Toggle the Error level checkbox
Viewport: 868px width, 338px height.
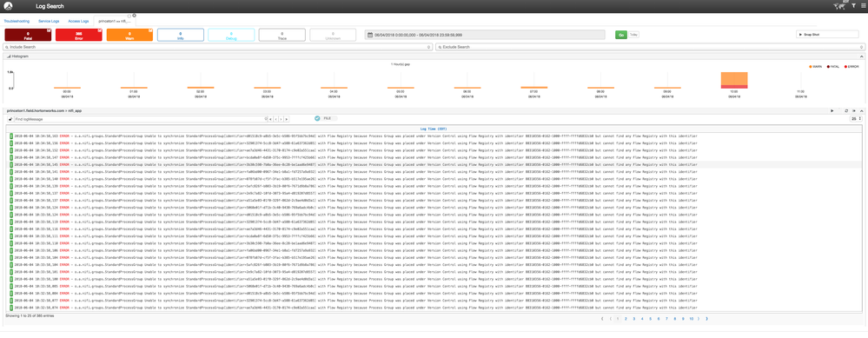click(x=100, y=30)
